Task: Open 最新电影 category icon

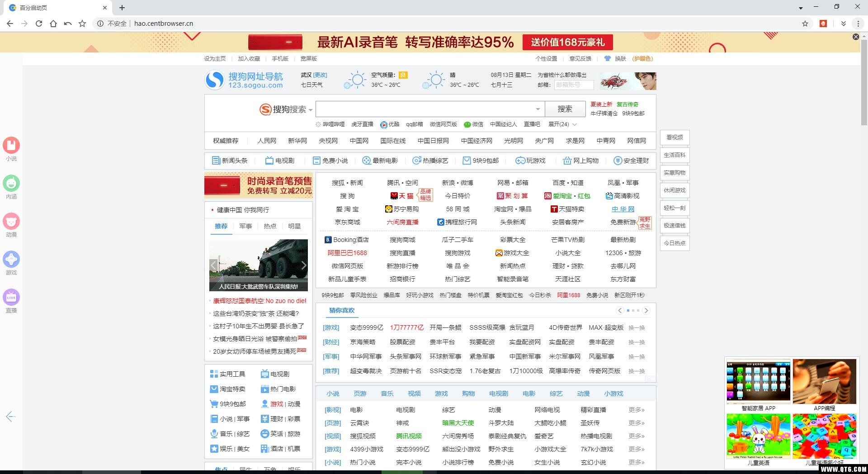Action: [x=367, y=161]
